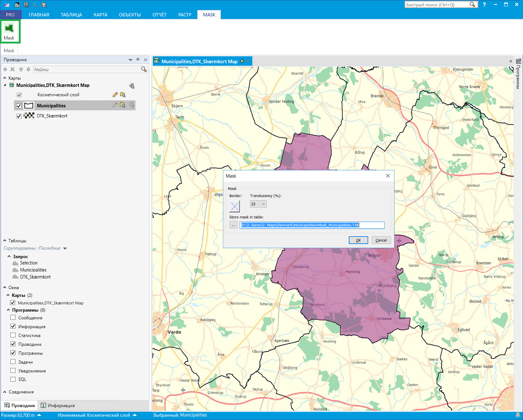Open the 'Сгруппированы: Последние' grouping dropdown
Image resolution: width=523 pixels, height=420 pixels.
coord(65,249)
